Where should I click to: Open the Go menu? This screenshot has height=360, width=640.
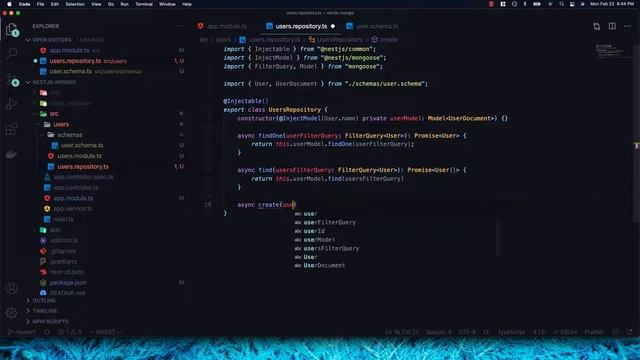(111, 4)
